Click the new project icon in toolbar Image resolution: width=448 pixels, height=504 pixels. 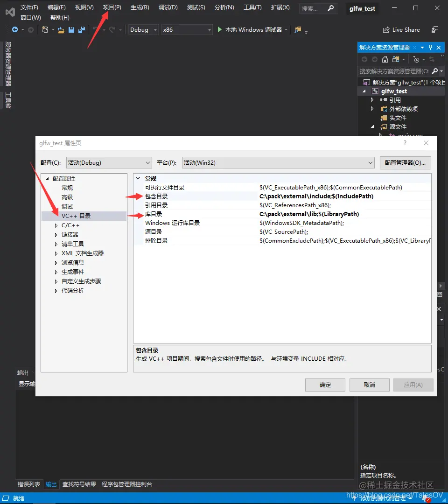tap(45, 29)
